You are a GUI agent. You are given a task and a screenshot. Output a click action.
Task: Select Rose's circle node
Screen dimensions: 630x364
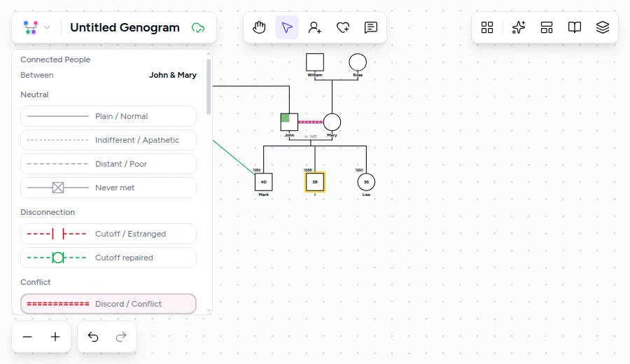pos(358,62)
